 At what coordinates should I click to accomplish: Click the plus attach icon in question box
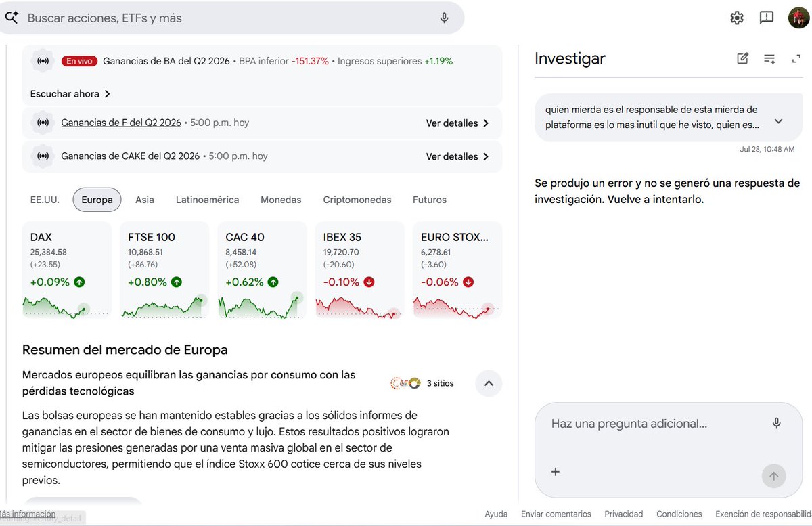[x=556, y=472]
